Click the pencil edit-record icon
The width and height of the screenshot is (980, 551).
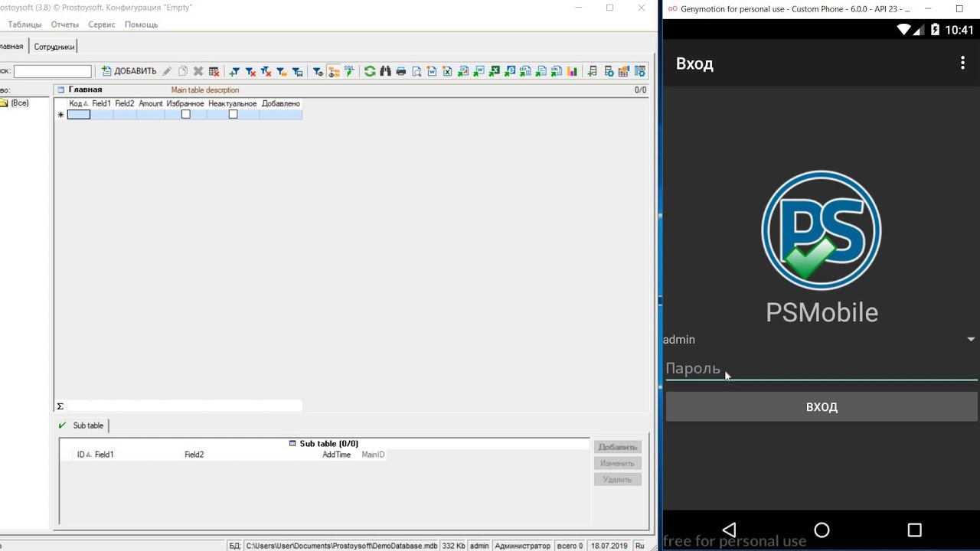coord(167,71)
